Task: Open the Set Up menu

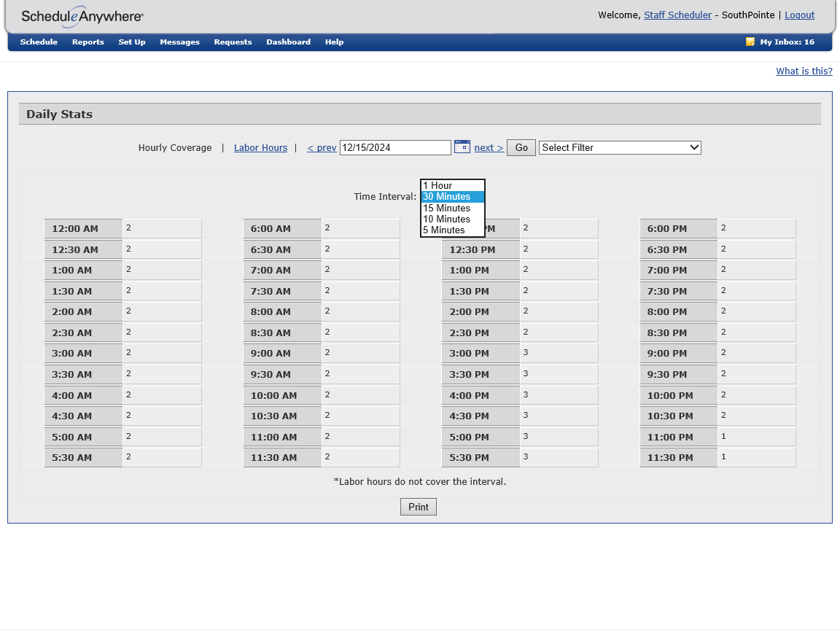Action: 132,42
